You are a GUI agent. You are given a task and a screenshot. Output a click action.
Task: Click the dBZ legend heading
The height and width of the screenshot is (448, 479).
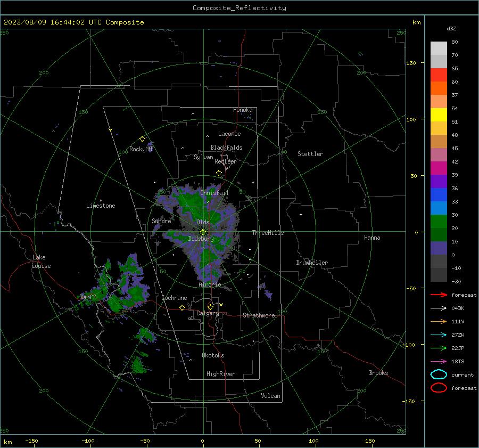451,28
